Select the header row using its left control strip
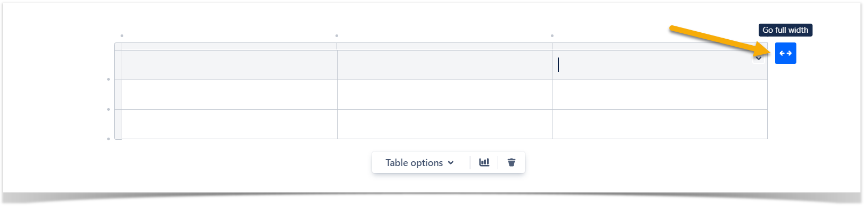868x208 pixels. (x=118, y=65)
